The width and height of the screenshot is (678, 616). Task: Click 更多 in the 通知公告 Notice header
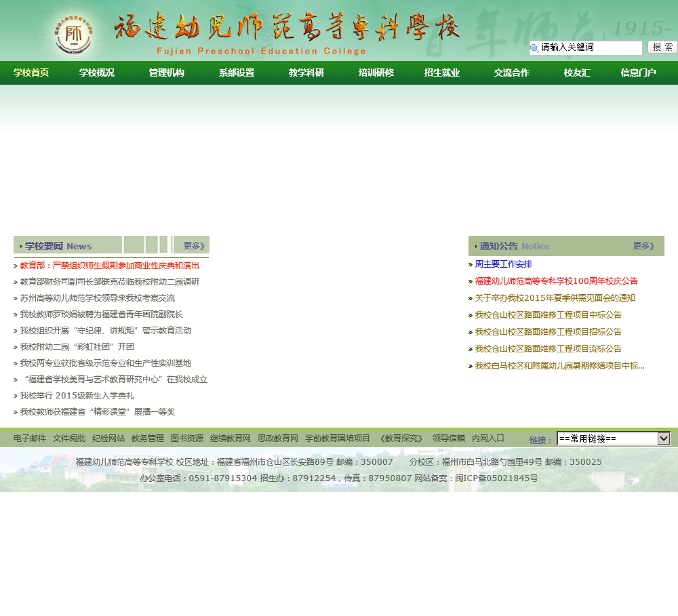(x=644, y=246)
